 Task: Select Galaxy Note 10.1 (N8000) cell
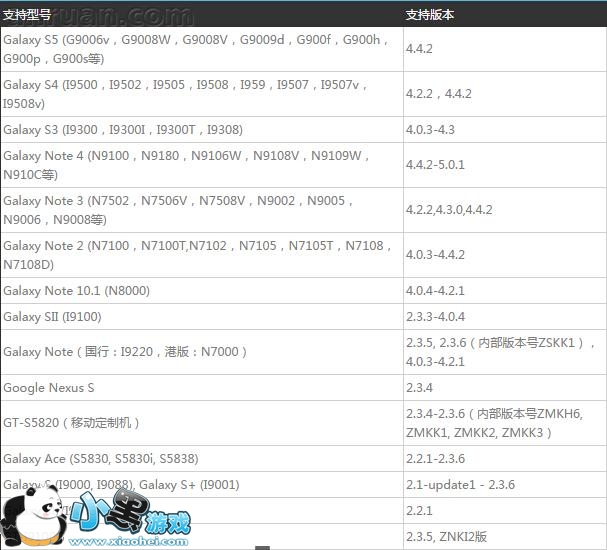tap(202, 291)
